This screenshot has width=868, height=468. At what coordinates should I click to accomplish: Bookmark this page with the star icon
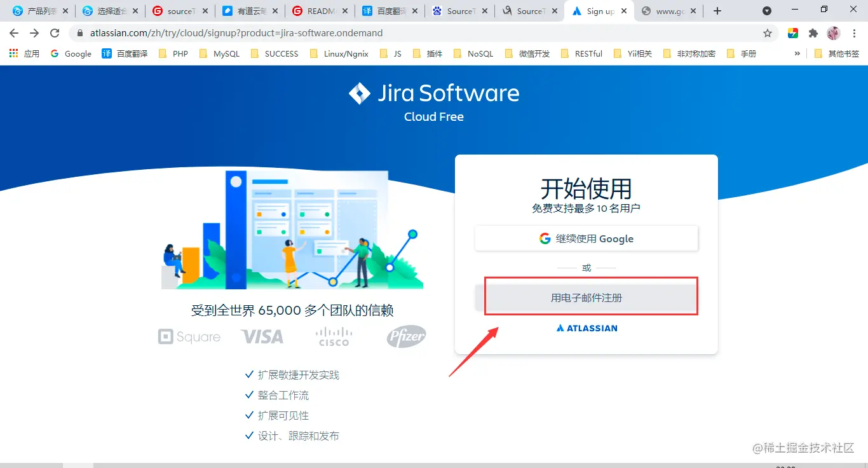[768, 33]
